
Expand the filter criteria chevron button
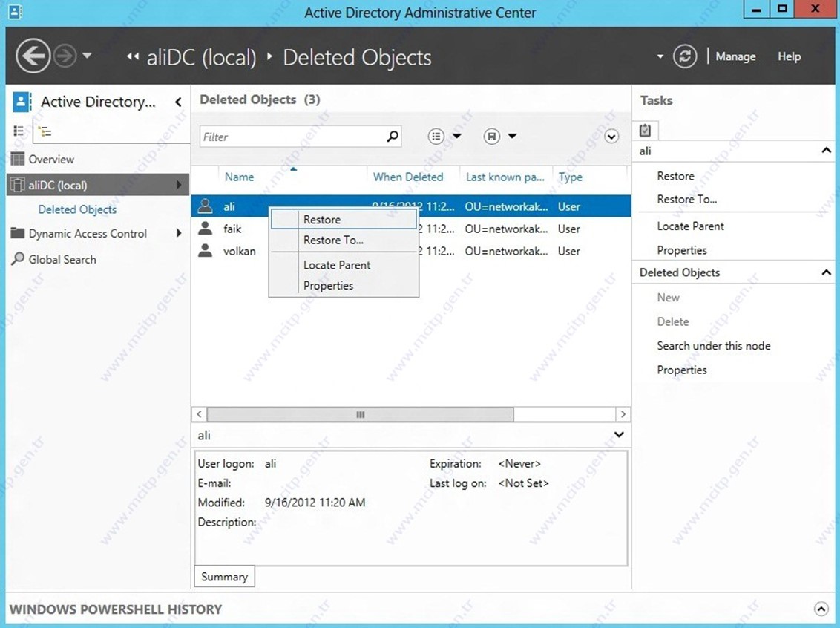coord(611,136)
